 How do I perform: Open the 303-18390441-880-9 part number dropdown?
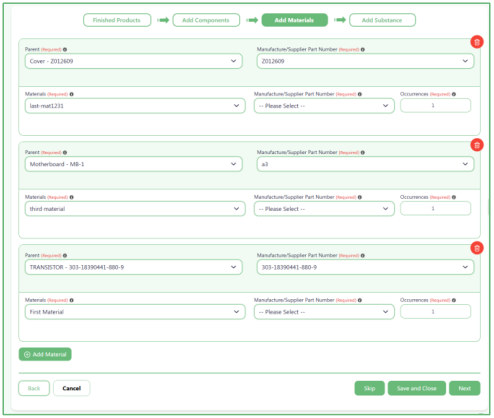pos(365,267)
